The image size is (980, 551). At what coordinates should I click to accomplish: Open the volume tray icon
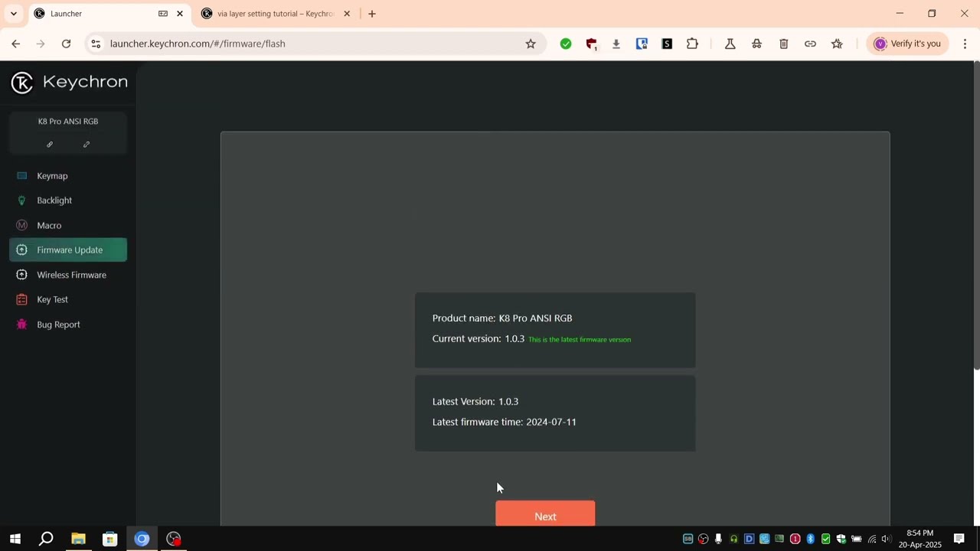[887, 539]
